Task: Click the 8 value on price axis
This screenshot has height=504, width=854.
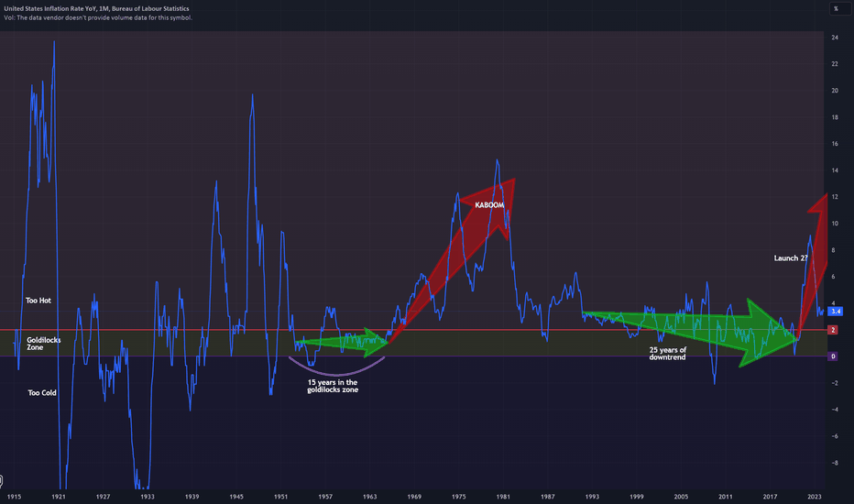Action: tap(833, 250)
